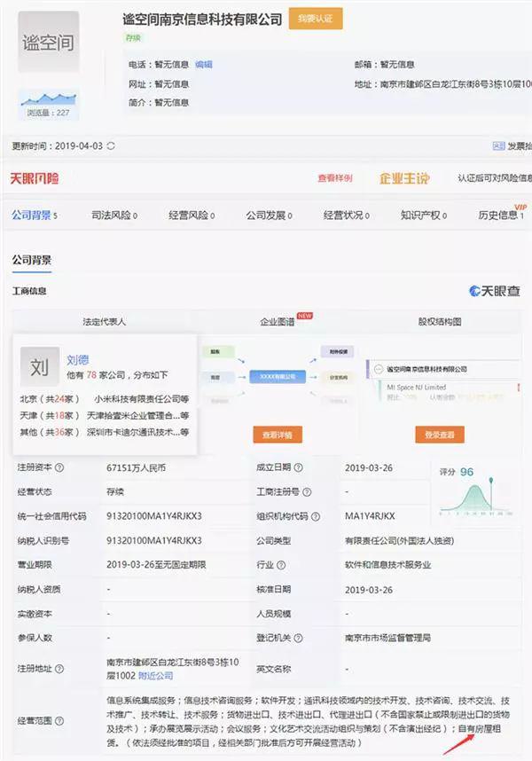Click the MI Space NJ Limited shareholder entry

tap(416, 388)
